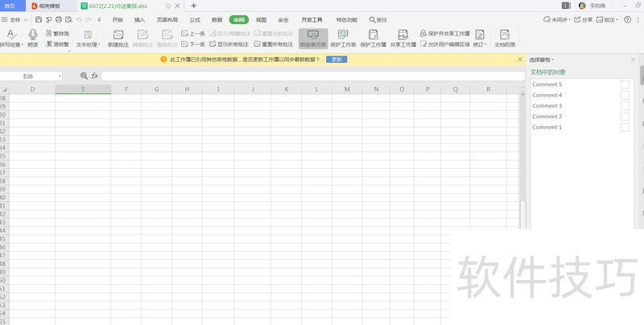Click the Redo arrow icon
644x325 pixels.
pos(89,19)
